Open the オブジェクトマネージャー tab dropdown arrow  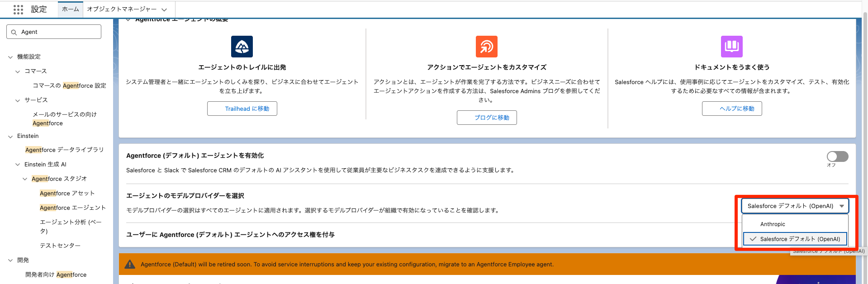tap(164, 9)
